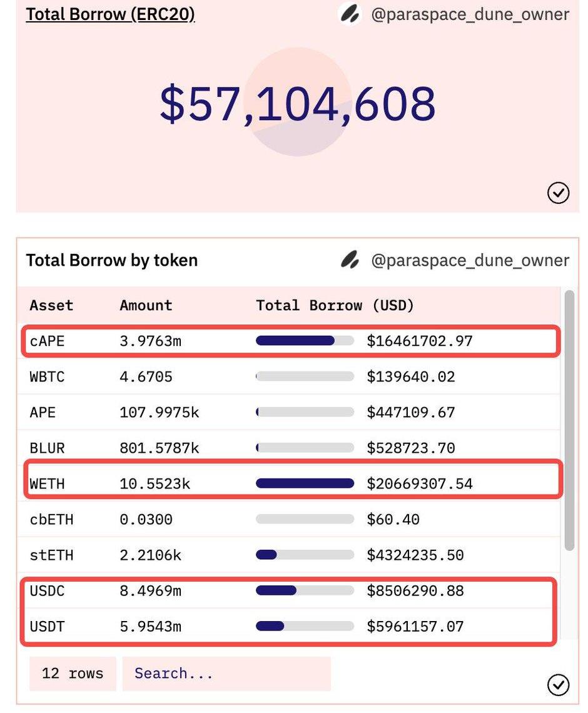Sort by the Amount column header
The width and height of the screenshot is (588, 713).
click(x=146, y=305)
